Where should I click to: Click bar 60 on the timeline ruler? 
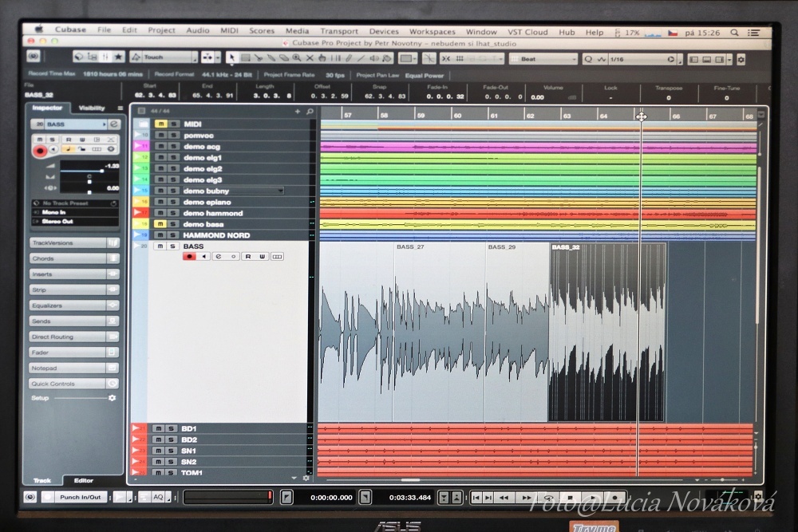pos(457,116)
